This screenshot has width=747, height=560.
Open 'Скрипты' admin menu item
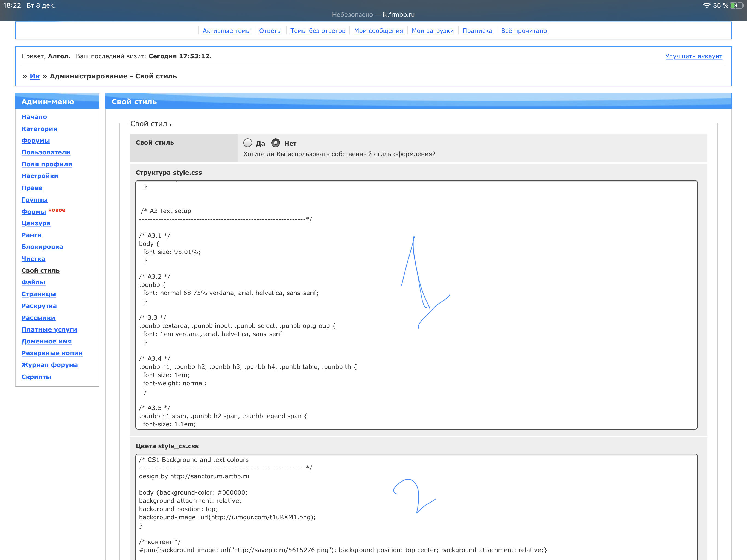(36, 377)
